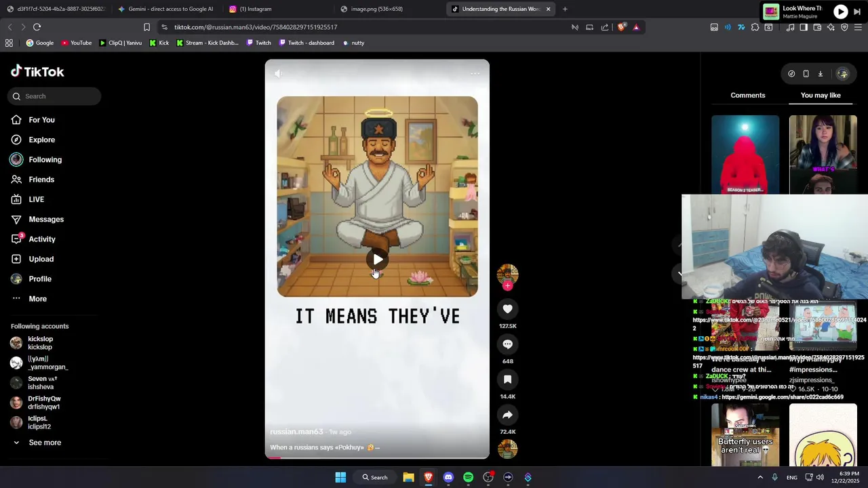Open the YouTube bookmark

pos(77,43)
